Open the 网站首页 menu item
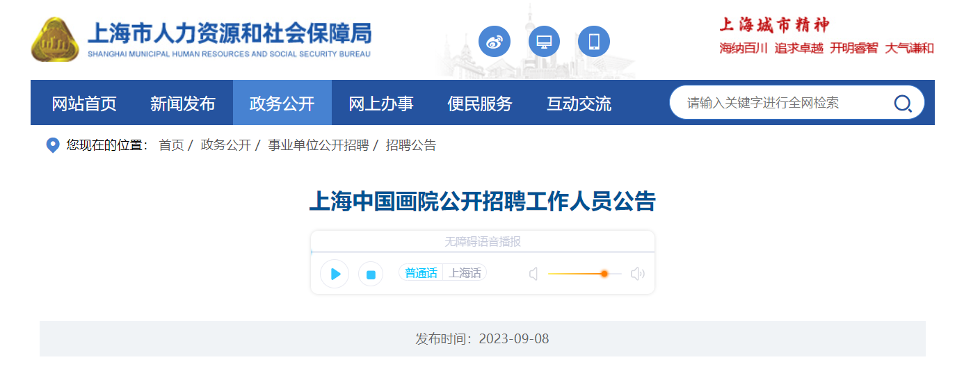The height and width of the screenshot is (369, 980). [84, 104]
